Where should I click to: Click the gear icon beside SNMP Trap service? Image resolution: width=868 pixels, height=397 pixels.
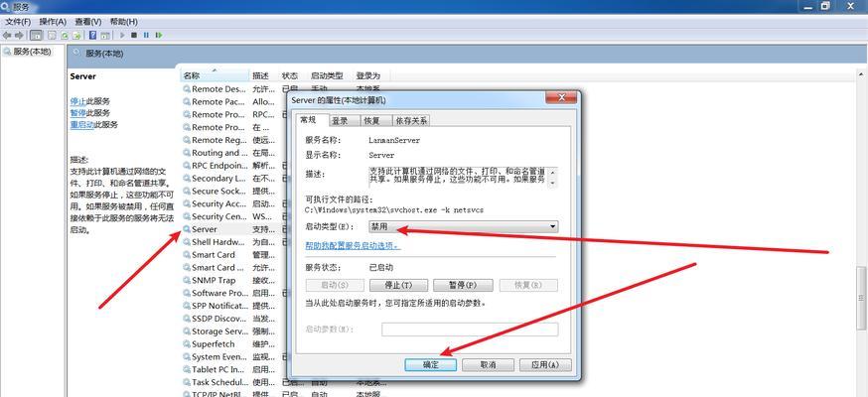(187, 280)
